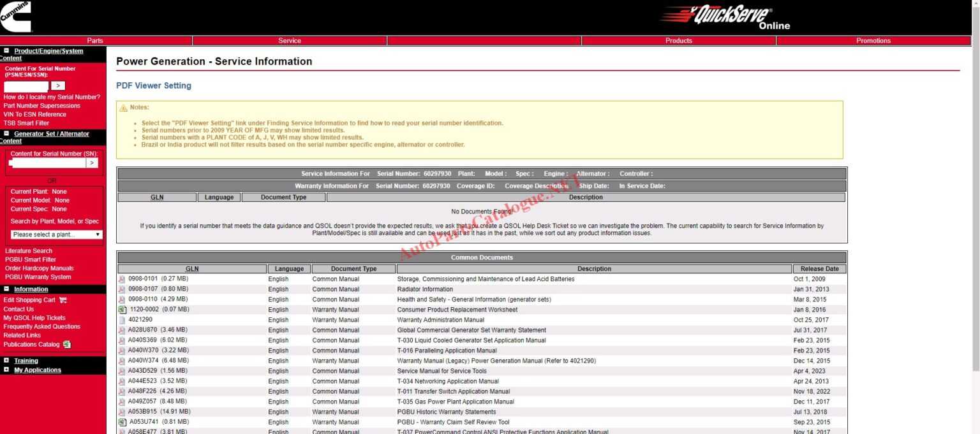Open the PDF Viewer Setting link

click(153, 85)
